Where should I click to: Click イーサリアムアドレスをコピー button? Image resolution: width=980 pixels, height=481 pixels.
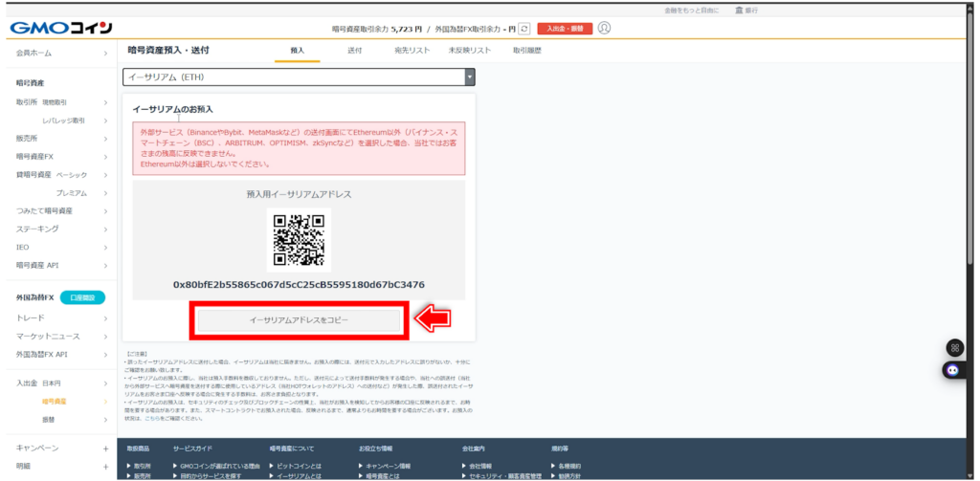[299, 320]
